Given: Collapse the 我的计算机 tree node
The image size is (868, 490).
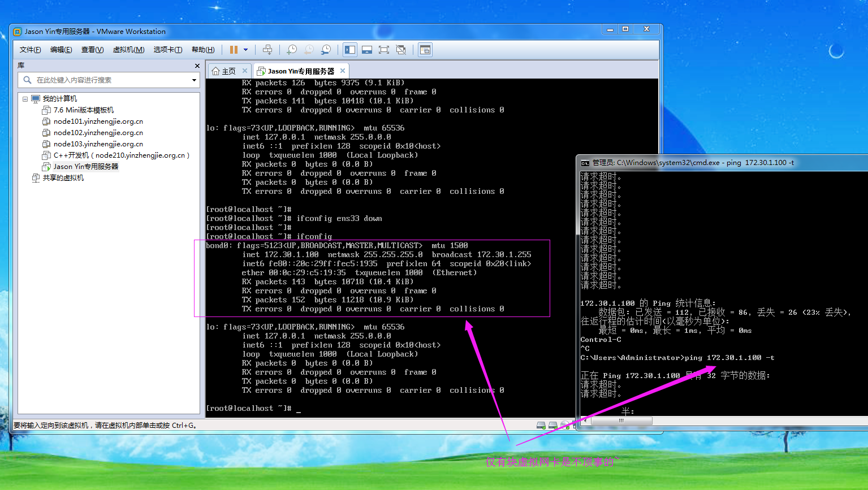Looking at the screenshot, I should pyautogui.click(x=25, y=99).
